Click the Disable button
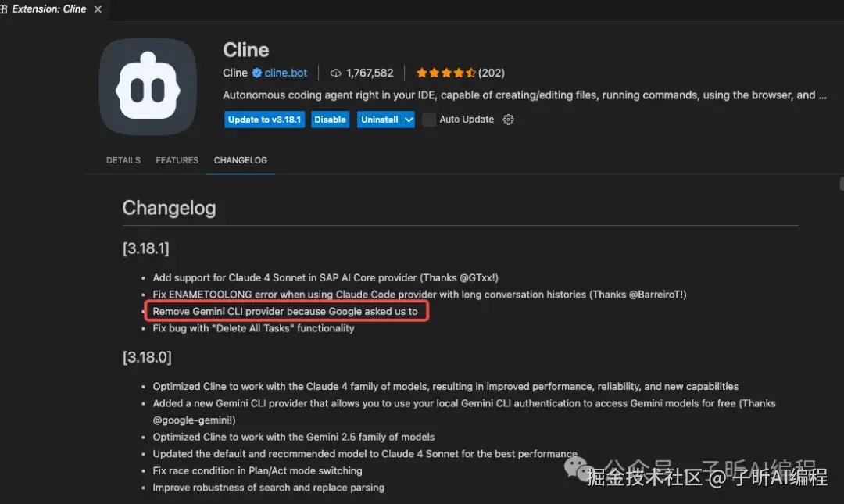The height and width of the screenshot is (504, 844). point(330,120)
